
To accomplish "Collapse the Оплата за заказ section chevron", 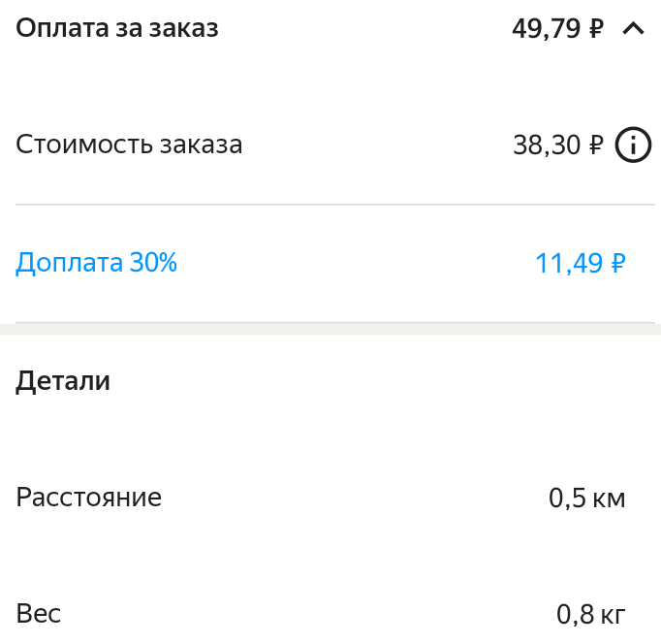I will 633,29.
